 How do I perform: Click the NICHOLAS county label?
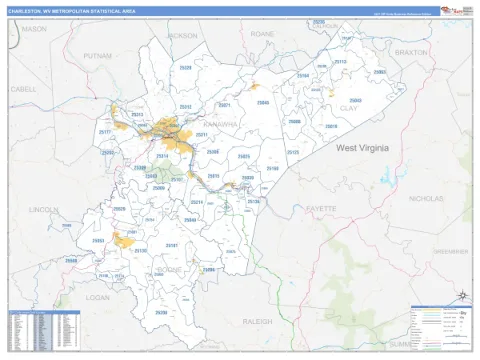tap(426, 199)
